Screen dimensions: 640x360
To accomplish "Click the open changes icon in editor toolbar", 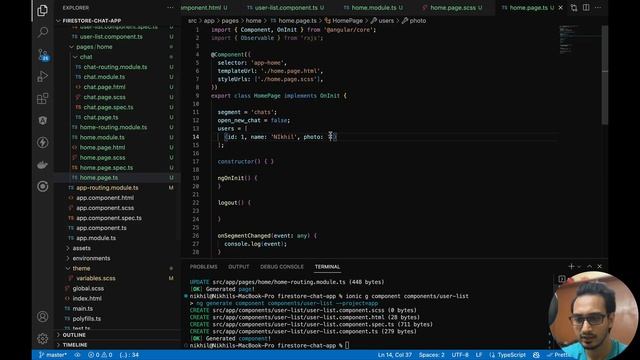I will click(x=574, y=8).
